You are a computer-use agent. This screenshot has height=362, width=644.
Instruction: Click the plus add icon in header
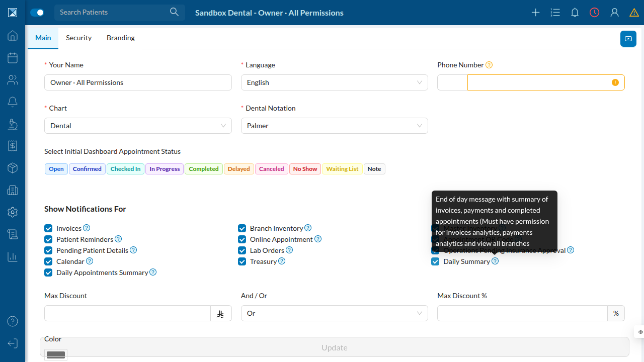[x=535, y=13]
